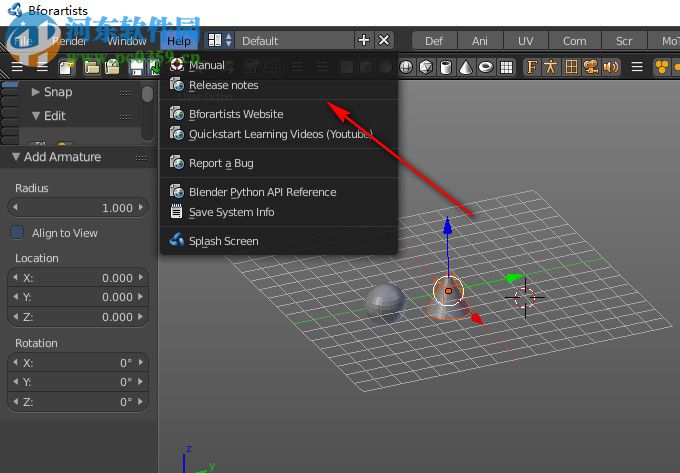The width and height of the screenshot is (680, 473).
Task: Click the Open file folder icon
Action: pyautogui.click(x=92, y=67)
